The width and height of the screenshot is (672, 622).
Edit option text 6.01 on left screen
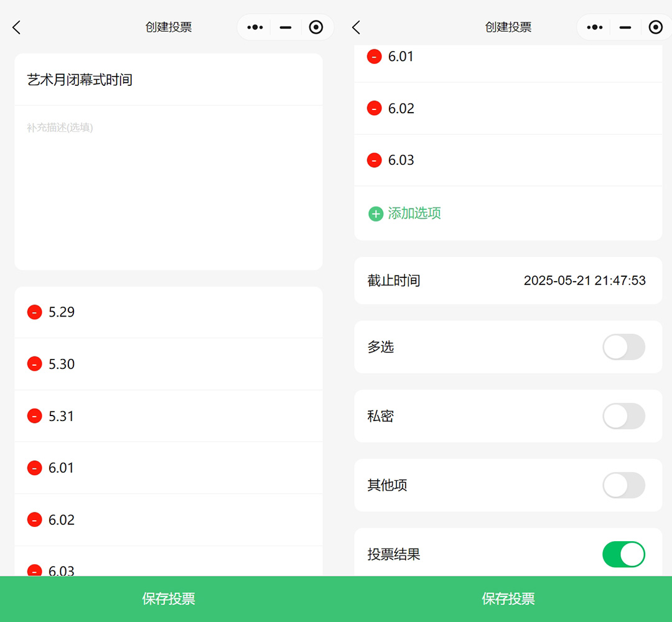[61, 468]
